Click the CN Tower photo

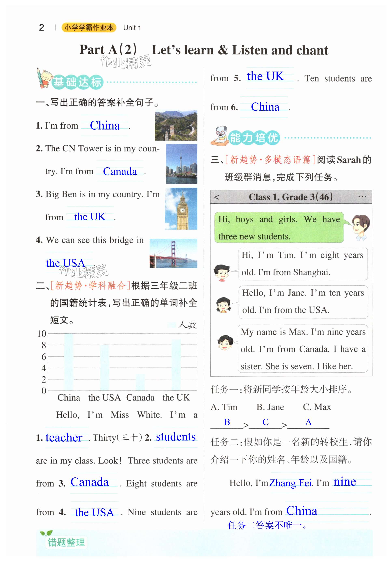(x=181, y=164)
